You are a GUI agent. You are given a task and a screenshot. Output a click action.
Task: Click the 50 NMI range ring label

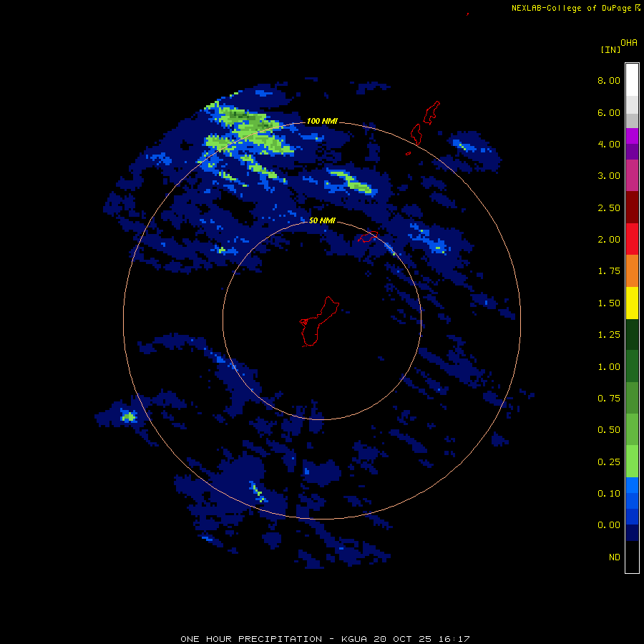(x=322, y=220)
